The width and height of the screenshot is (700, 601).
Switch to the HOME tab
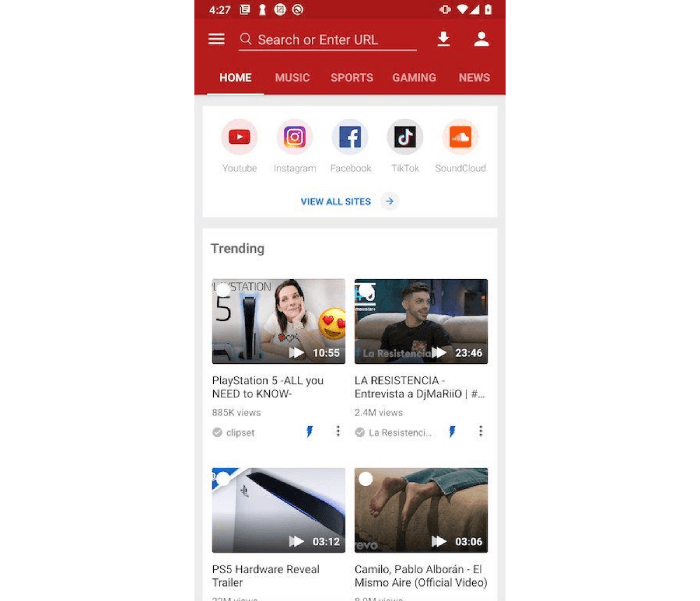[x=235, y=77]
